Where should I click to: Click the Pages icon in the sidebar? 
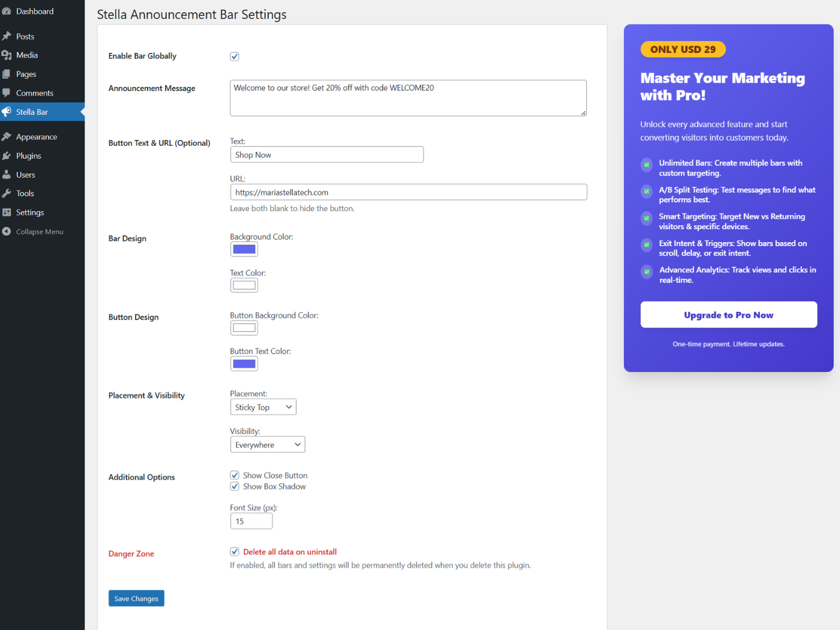(x=8, y=74)
